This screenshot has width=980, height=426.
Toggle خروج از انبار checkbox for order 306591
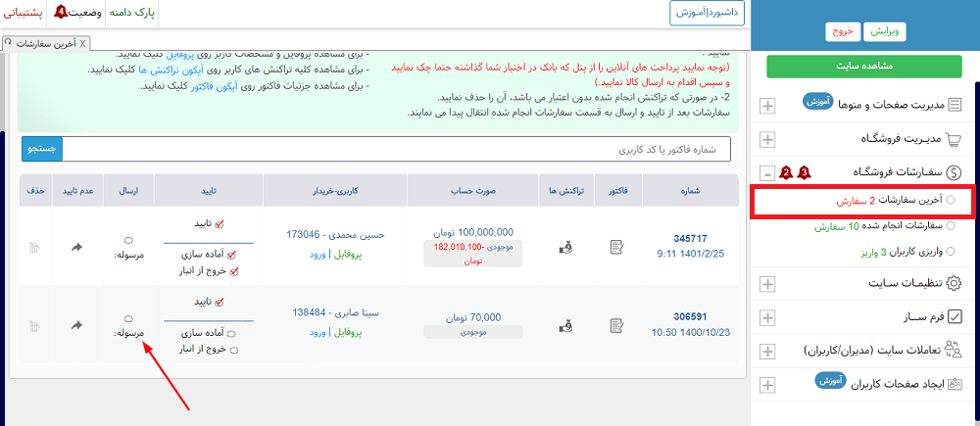232,350
